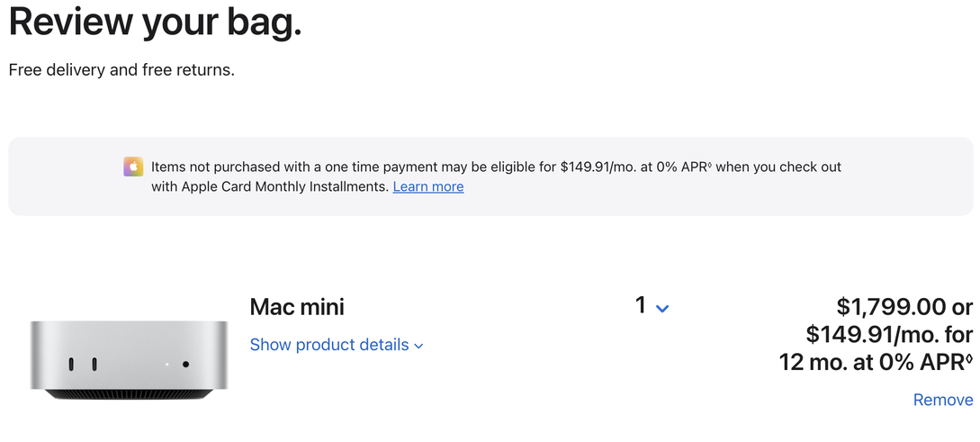Viewport: 980px width, 442px height.
Task: Select the $1,799.00 price text
Action: [x=892, y=308]
